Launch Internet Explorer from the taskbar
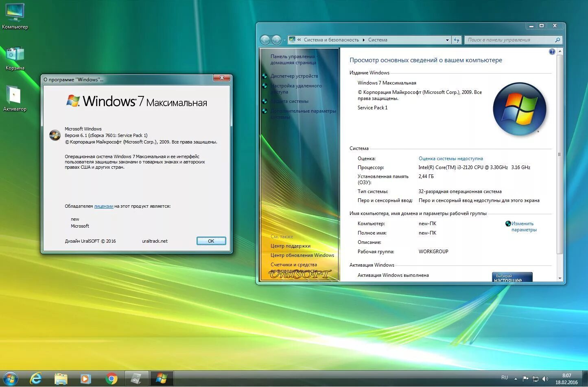 pos(36,378)
